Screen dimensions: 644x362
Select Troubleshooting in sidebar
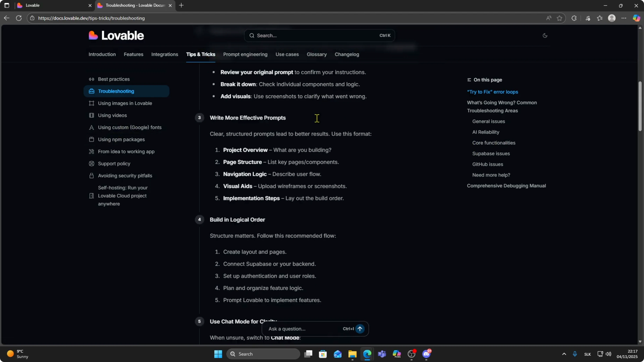(127, 91)
